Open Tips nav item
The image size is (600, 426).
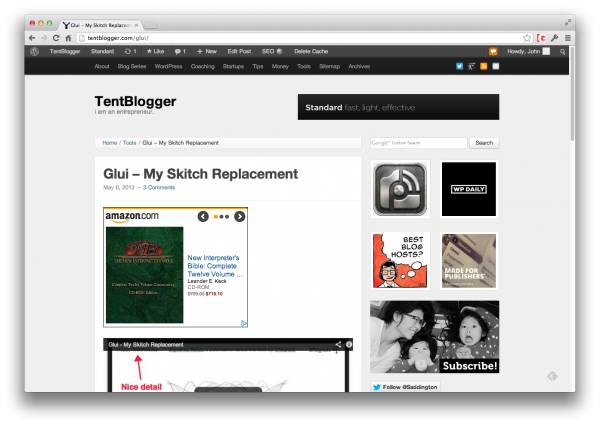(258, 66)
